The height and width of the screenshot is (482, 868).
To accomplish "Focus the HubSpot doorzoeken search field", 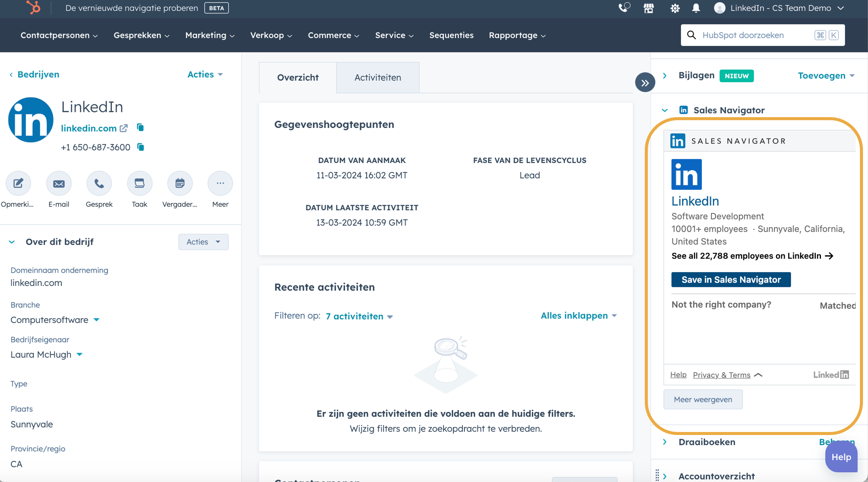I will click(763, 35).
